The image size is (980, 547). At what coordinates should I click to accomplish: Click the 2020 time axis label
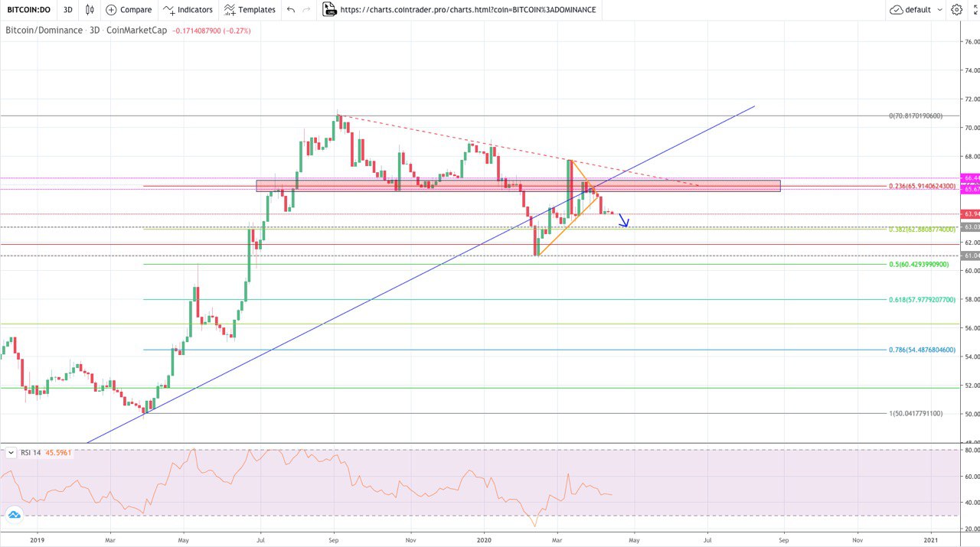483,540
